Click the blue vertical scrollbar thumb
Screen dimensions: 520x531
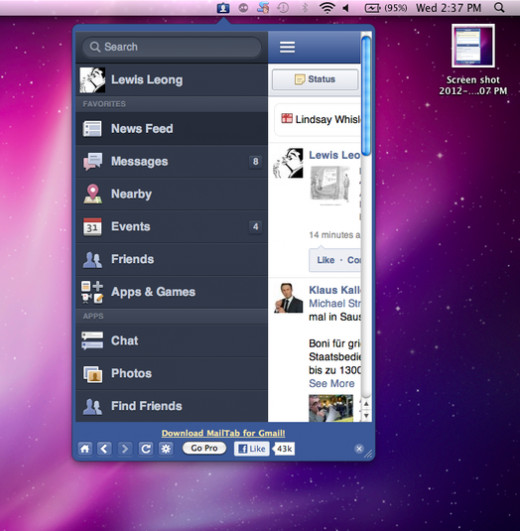pyautogui.click(x=366, y=96)
